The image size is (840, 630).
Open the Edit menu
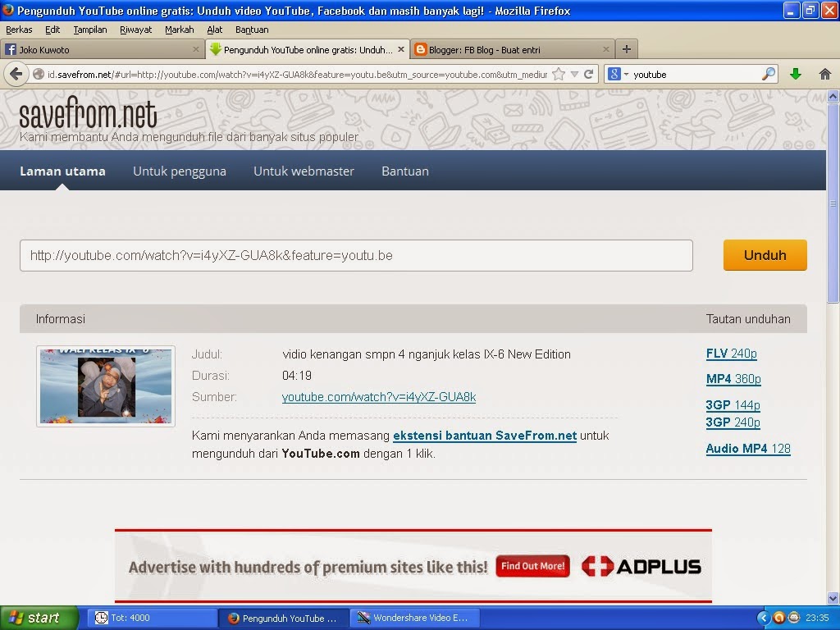tap(52, 30)
